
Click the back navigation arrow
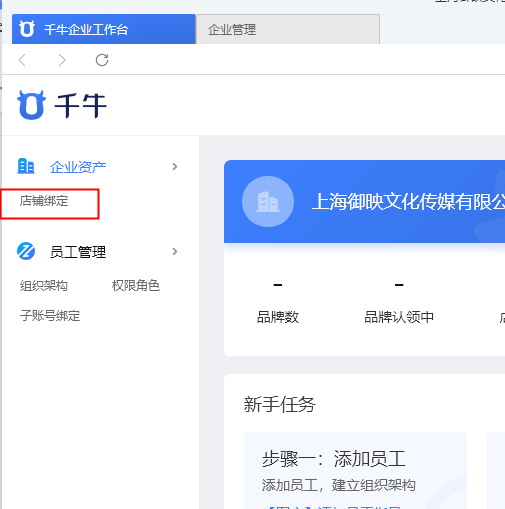click(22, 60)
